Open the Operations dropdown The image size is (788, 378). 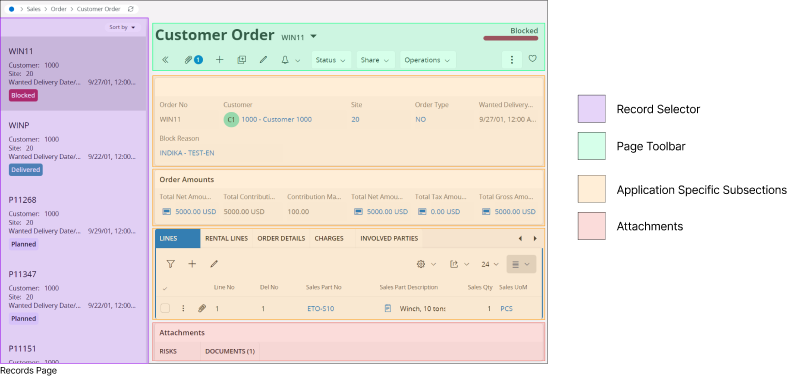(428, 60)
